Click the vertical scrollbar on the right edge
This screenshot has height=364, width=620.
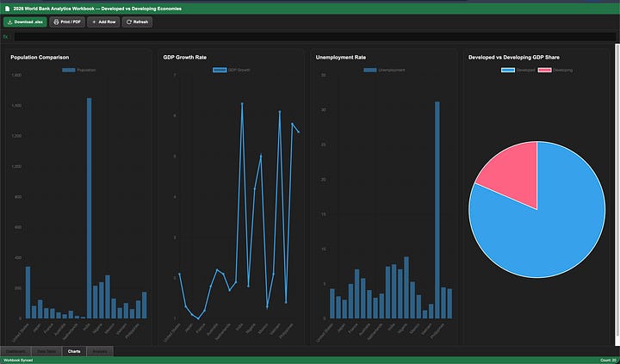(x=617, y=189)
